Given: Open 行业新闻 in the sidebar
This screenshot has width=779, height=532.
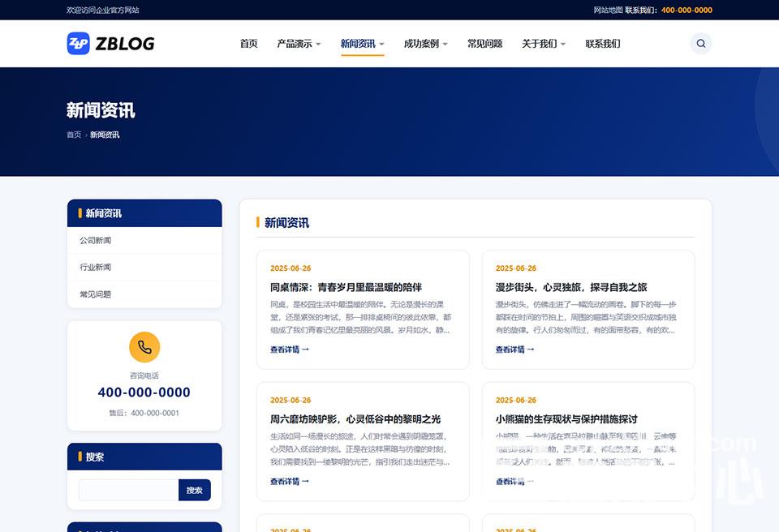Looking at the screenshot, I should 96,268.
